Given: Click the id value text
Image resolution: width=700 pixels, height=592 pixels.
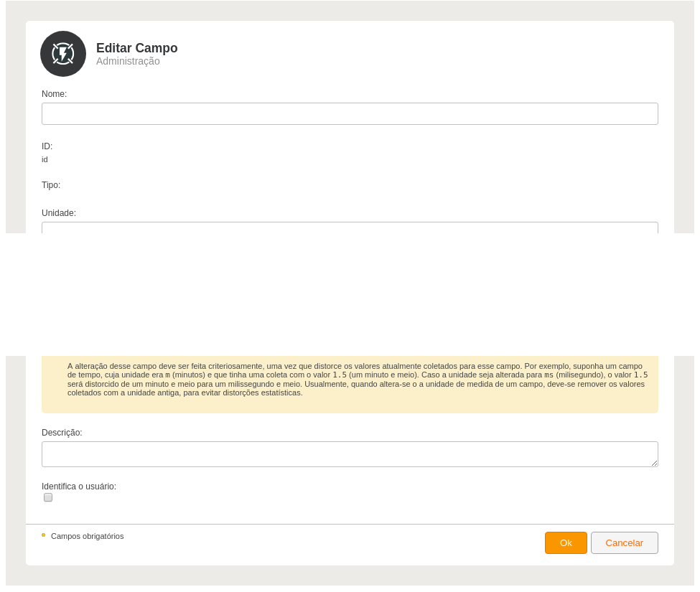Looking at the screenshot, I should pyautogui.click(x=45, y=159).
